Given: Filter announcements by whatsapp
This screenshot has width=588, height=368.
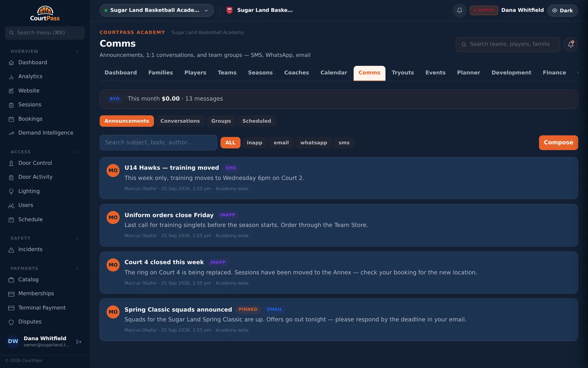Looking at the screenshot, I should [x=313, y=143].
